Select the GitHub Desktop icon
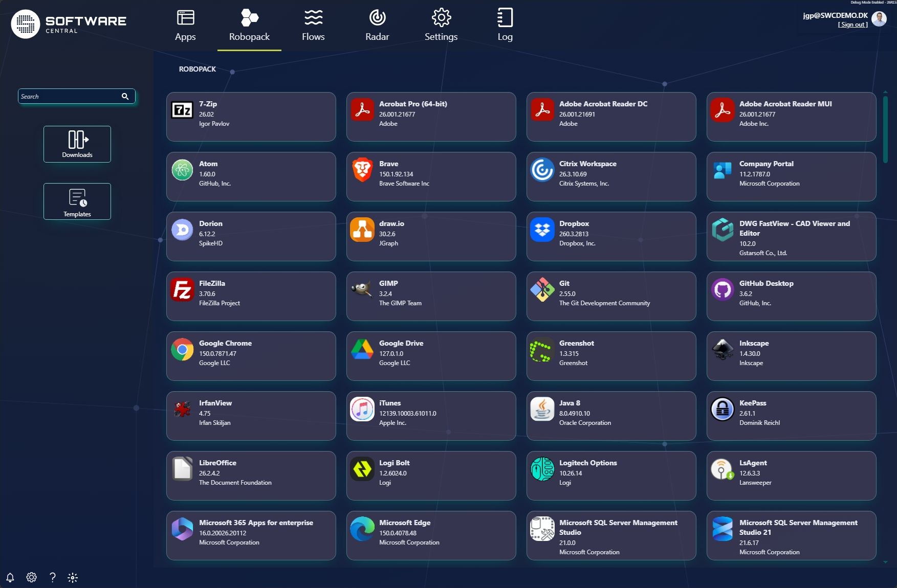This screenshot has width=897, height=588. [x=723, y=289]
